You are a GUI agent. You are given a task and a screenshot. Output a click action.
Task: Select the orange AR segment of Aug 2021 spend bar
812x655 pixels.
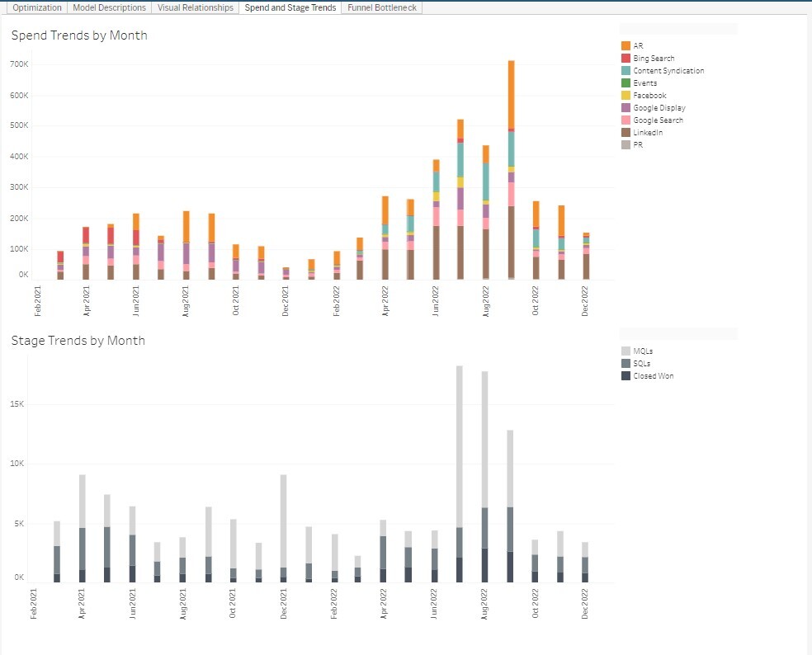(x=186, y=226)
